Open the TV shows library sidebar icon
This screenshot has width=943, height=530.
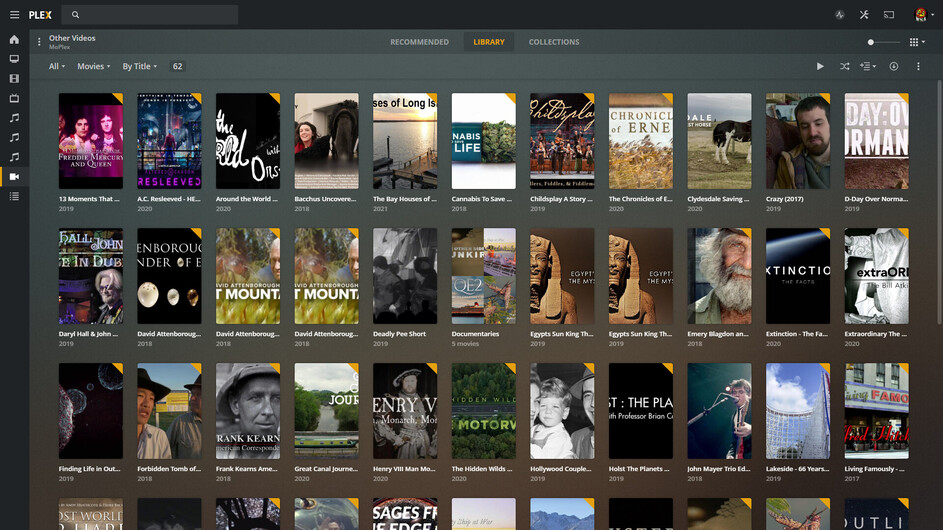[x=14, y=98]
